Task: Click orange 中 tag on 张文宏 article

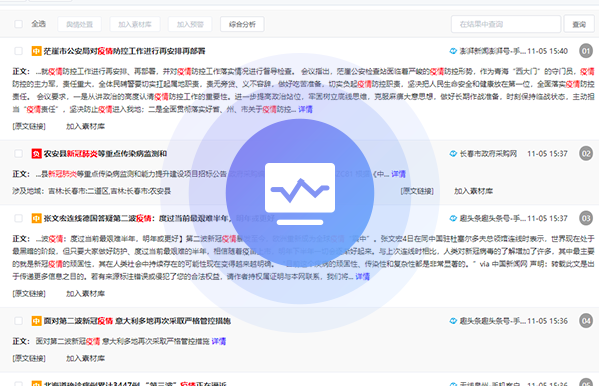Action: [x=36, y=218]
